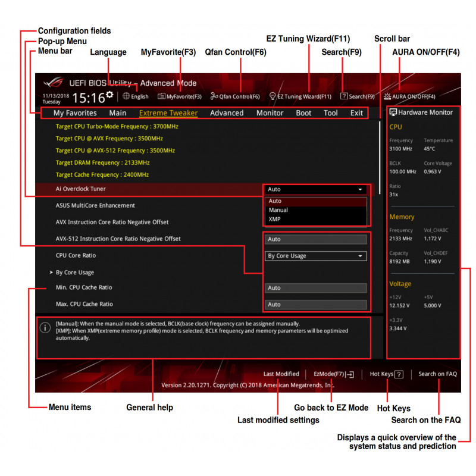Open the CPU Core Ratio dropdown

[316, 256]
